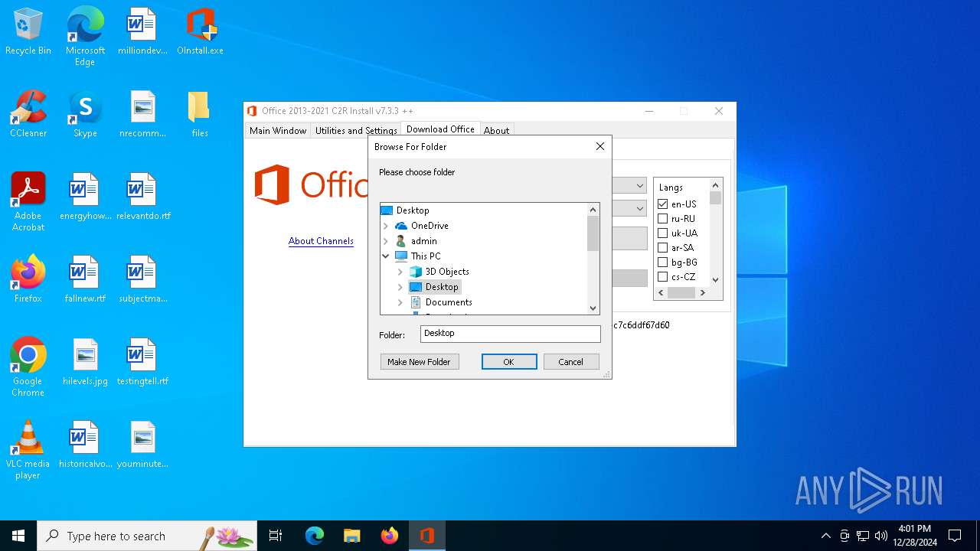Viewport: 980px width, 551px height.
Task: Show hidden icons in the system tray
Action: [x=825, y=536]
